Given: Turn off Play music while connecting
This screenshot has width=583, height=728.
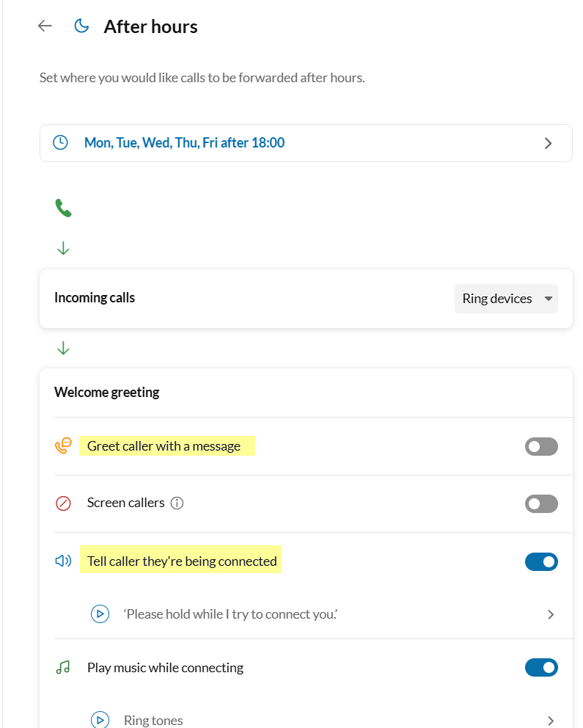Looking at the screenshot, I should (x=541, y=668).
